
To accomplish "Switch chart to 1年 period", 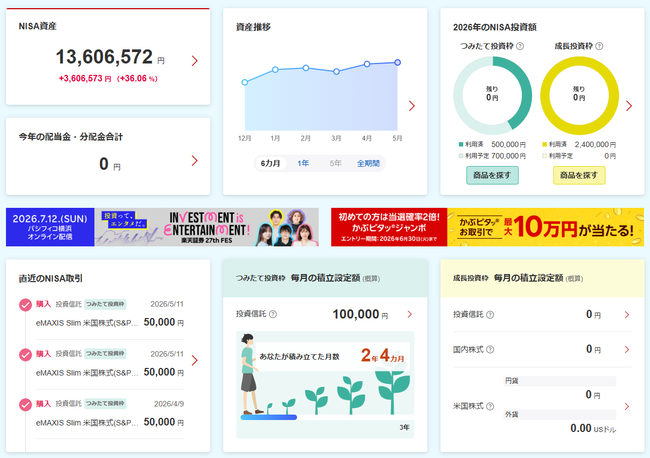I will point(303,163).
